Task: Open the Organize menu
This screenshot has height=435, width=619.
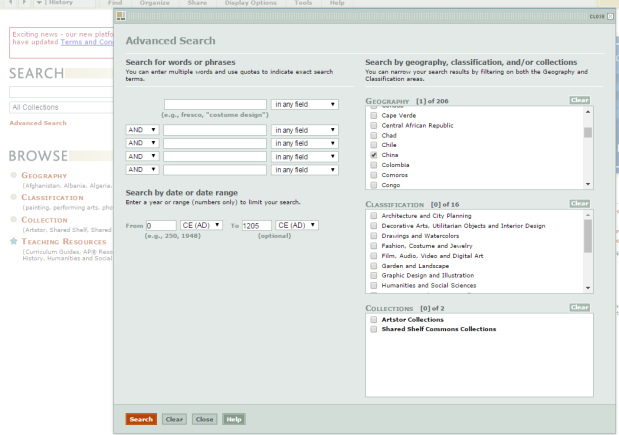Action: click(157, 4)
